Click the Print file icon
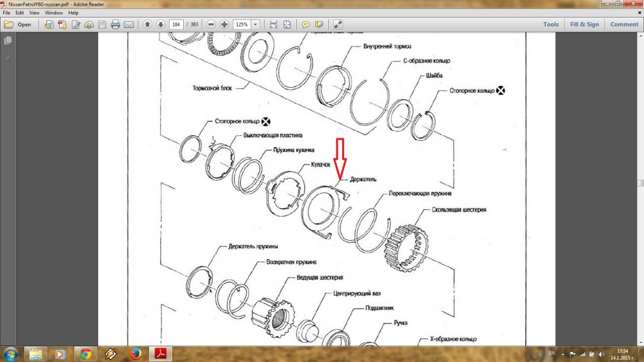The image size is (644, 362). (x=116, y=25)
